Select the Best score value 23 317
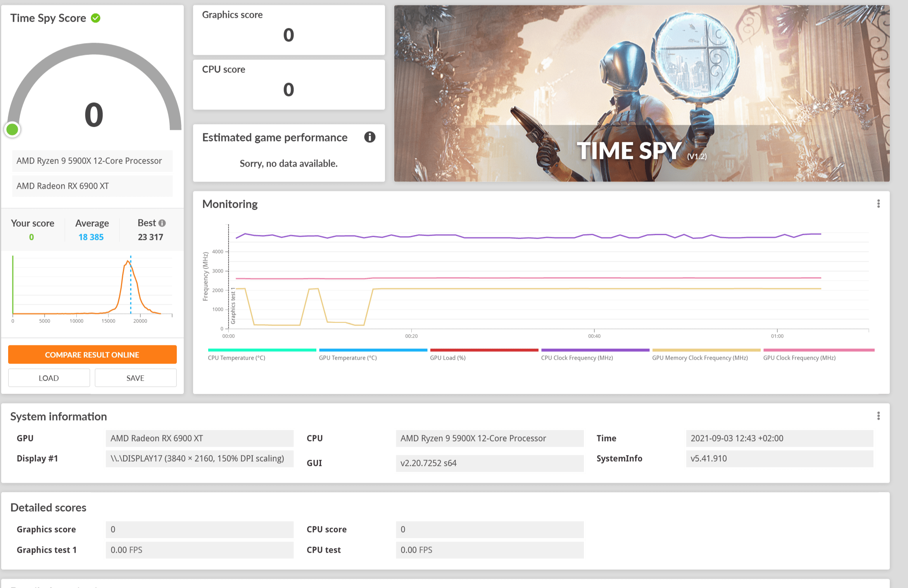Screen dimensions: 908x588 pos(150,237)
